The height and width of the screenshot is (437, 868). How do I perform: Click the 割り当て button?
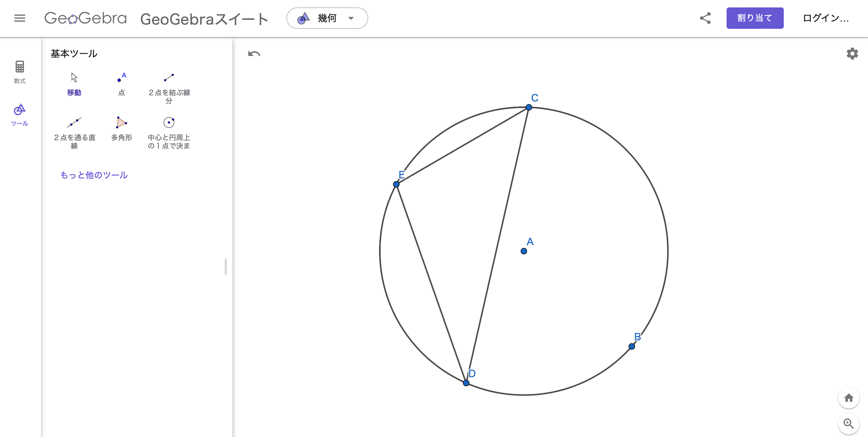[x=755, y=18]
